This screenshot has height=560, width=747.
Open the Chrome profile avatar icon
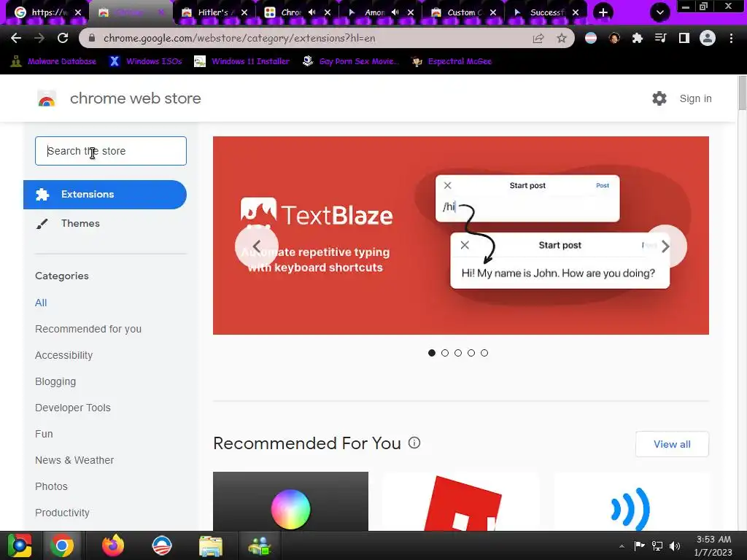[708, 38]
